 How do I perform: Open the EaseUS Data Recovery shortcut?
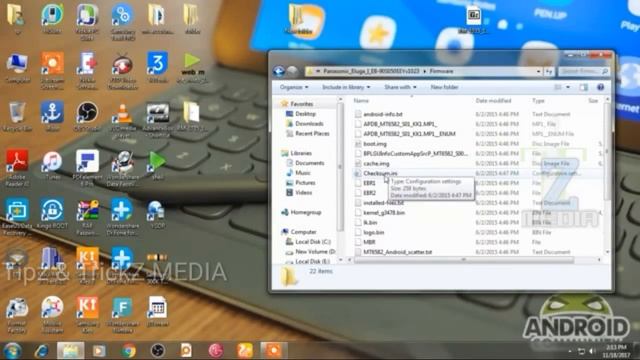pyautogui.click(x=17, y=216)
